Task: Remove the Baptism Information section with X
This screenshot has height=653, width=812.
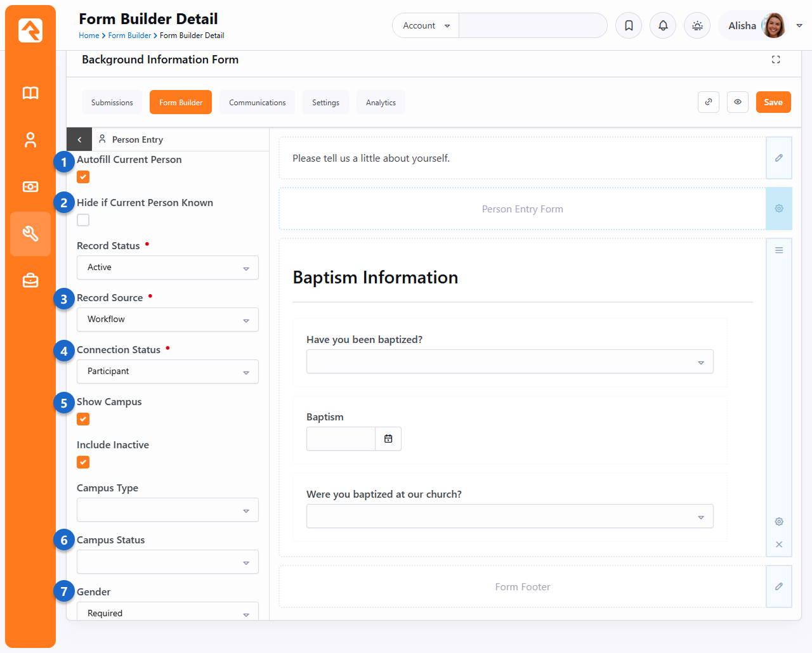Action: tap(779, 545)
